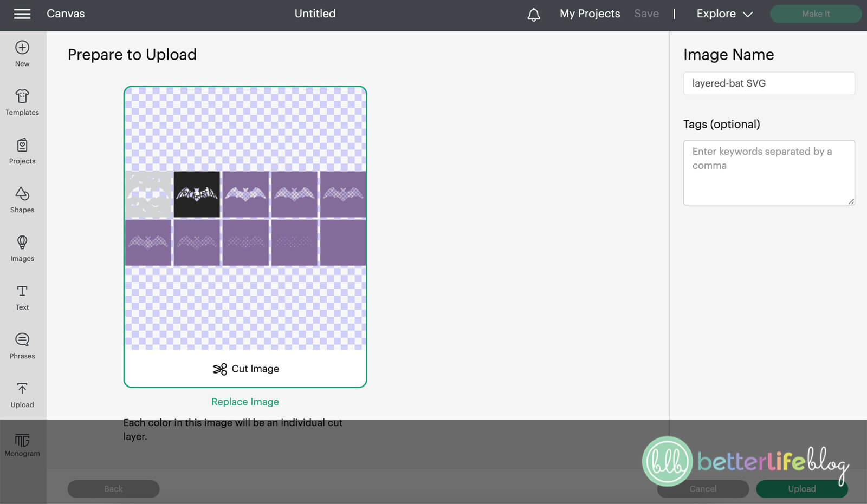
Task: Open the Images lightbulb icon
Action: [22, 242]
